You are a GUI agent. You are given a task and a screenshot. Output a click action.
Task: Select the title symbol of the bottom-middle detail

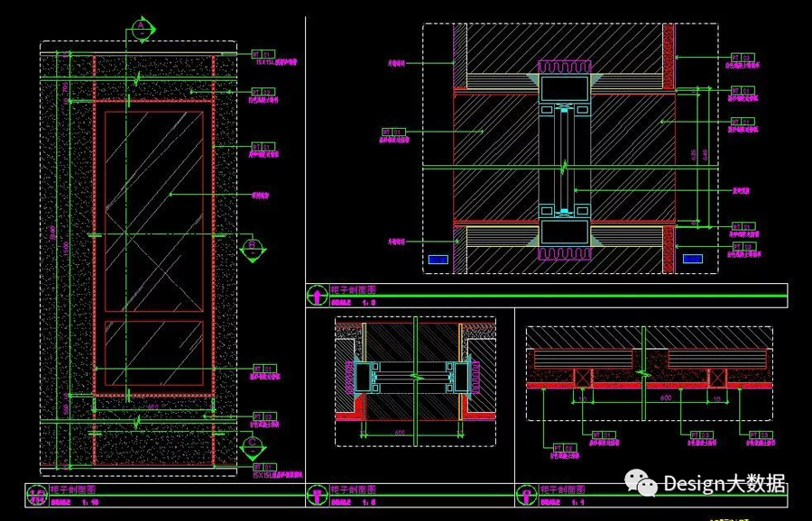point(317,494)
